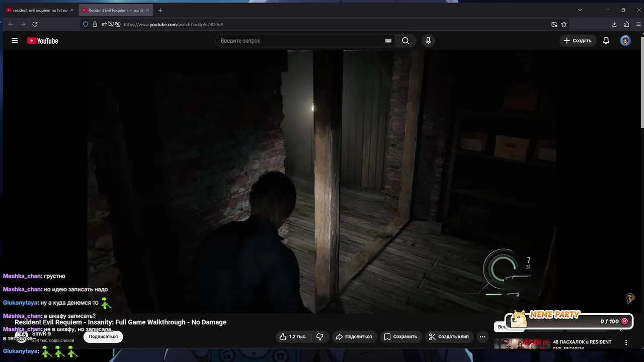Open browser downloads panel

pos(614,24)
